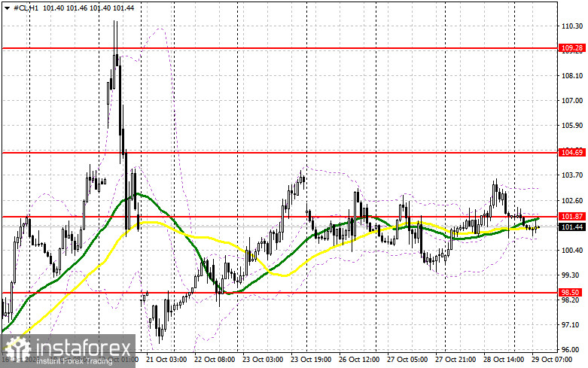588x368 pixels.
Task: Click the 27 Oct 21:00 time axis label
Action: 455,360
